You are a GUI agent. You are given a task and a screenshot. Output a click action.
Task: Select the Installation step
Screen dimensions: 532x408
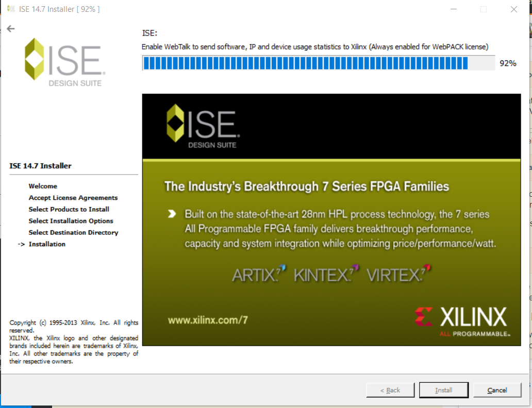point(47,244)
